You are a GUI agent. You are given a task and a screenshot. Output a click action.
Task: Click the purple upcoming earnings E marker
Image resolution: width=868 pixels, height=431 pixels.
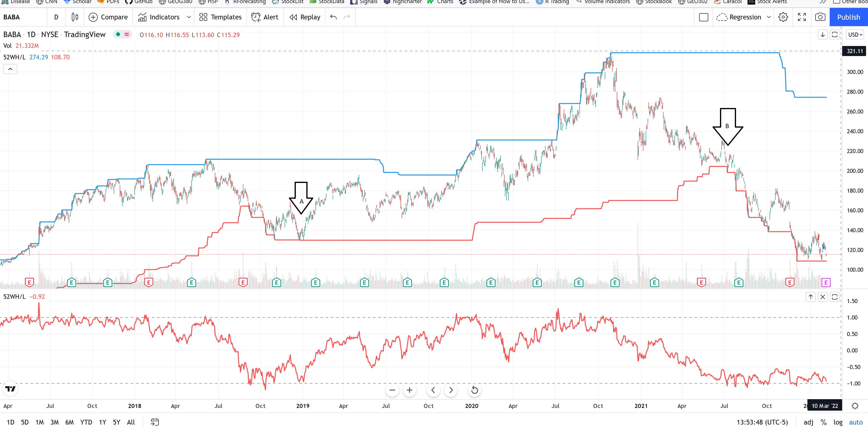point(826,282)
